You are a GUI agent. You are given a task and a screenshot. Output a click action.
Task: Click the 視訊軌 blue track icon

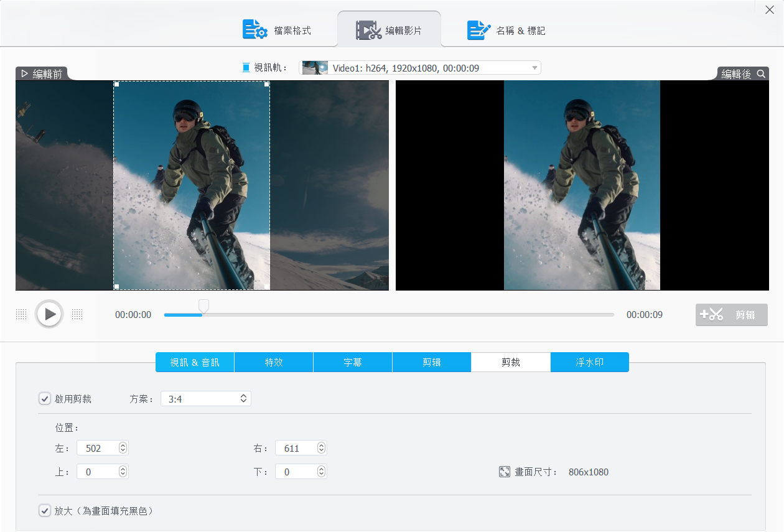point(246,68)
